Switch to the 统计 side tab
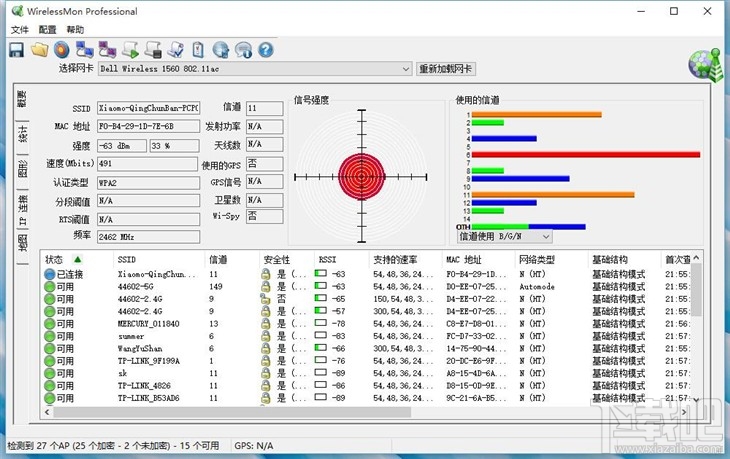Viewport: 730px width, 459px height. pyautogui.click(x=22, y=134)
